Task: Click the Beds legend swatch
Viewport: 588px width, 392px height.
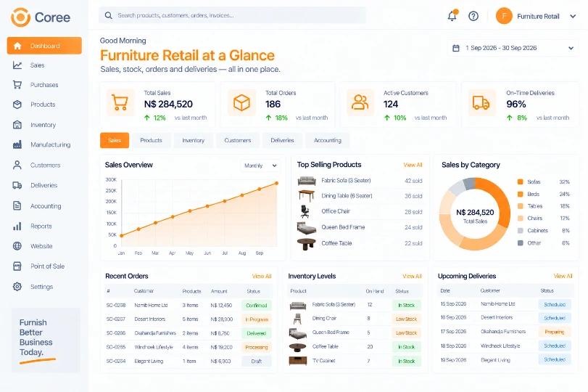Action: click(x=521, y=194)
